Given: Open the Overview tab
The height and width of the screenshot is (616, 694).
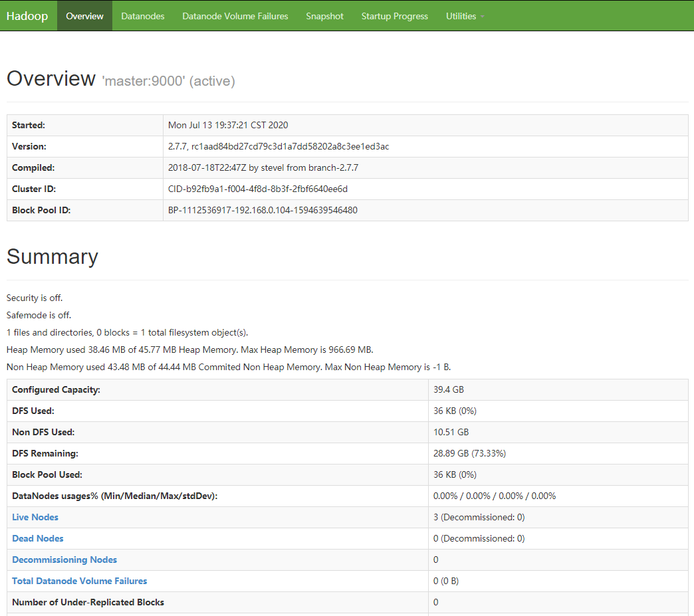Looking at the screenshot, I should (x=84, y=16).
